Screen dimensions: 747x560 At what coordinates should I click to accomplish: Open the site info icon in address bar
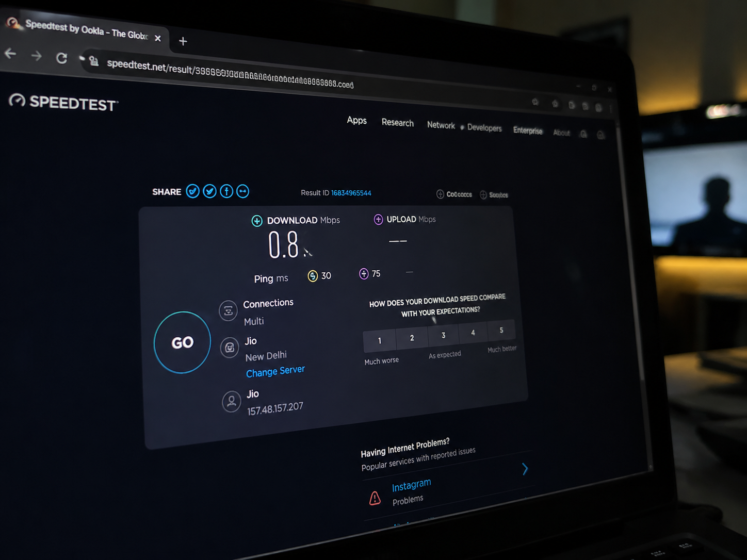[93, 61]
